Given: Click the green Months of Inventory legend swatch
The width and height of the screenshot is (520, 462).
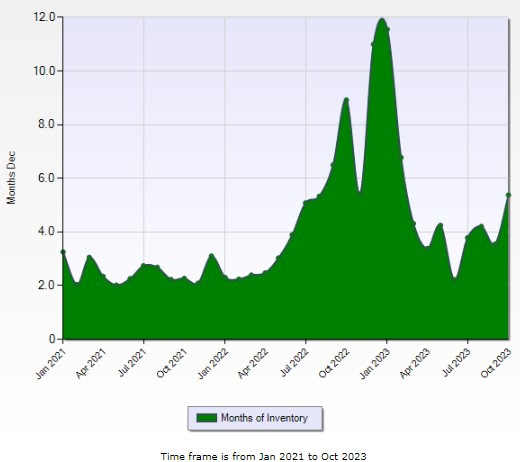Looking at the screenshot, I should tap(207, 418).
